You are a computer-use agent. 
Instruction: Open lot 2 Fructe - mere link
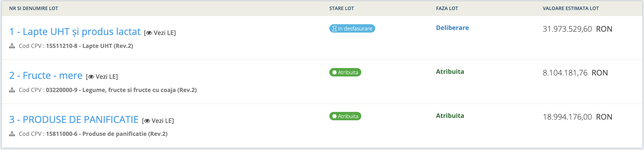click(x=46, y=76)
